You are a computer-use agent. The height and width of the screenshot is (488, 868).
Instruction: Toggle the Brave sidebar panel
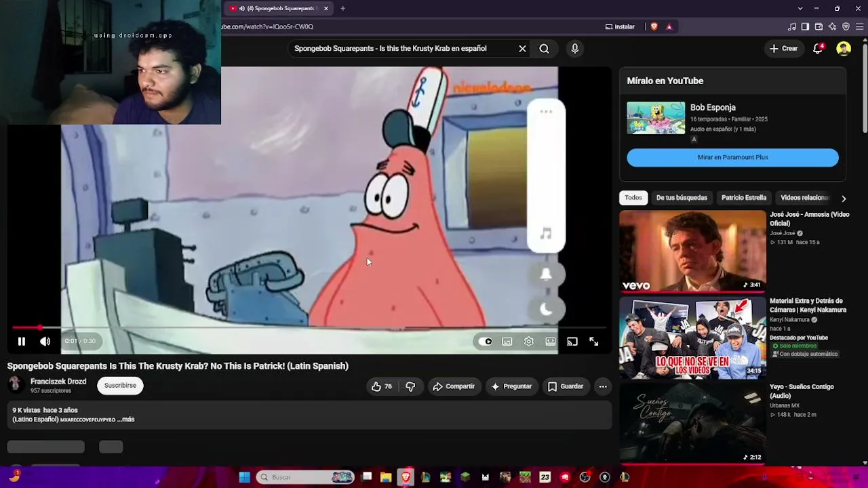tap(805, 27)
